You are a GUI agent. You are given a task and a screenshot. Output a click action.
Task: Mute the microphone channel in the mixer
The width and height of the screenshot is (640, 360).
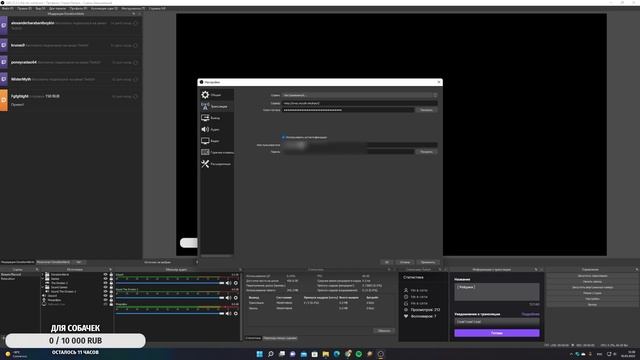pos(229,313)
